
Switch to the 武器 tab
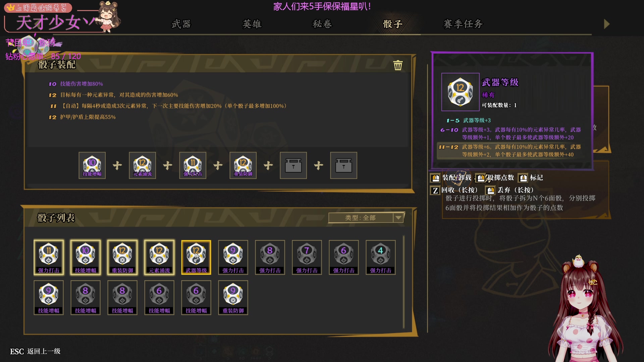(x=181, y=24)
